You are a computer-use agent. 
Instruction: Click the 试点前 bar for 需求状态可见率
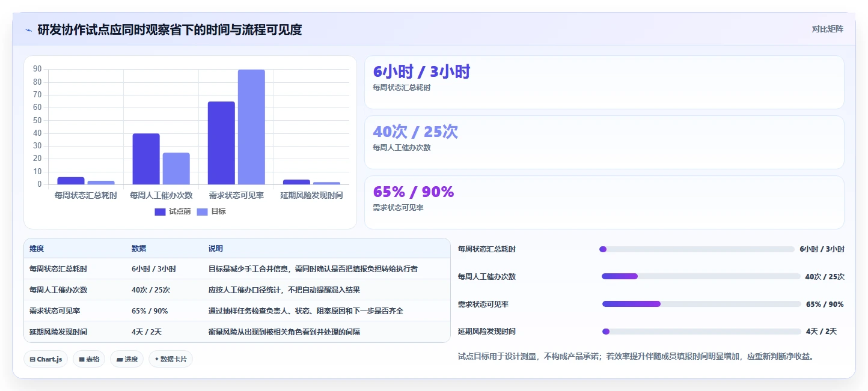[x=221, y=143]
